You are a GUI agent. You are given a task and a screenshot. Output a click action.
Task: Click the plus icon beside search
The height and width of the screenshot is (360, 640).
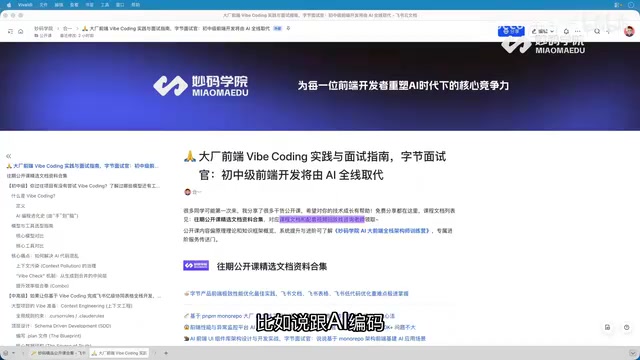click(608, 31)
